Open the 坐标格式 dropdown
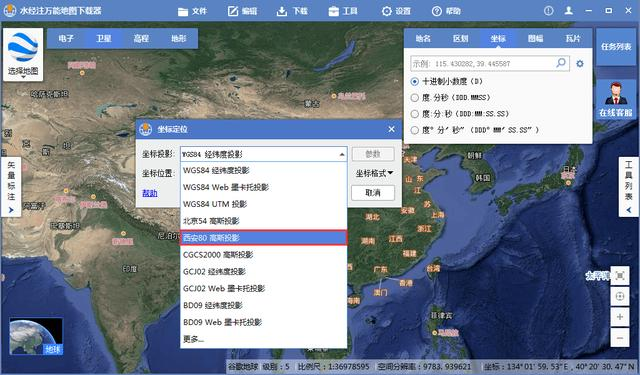This screenshot has height=375, width=640. coord(374,173)
